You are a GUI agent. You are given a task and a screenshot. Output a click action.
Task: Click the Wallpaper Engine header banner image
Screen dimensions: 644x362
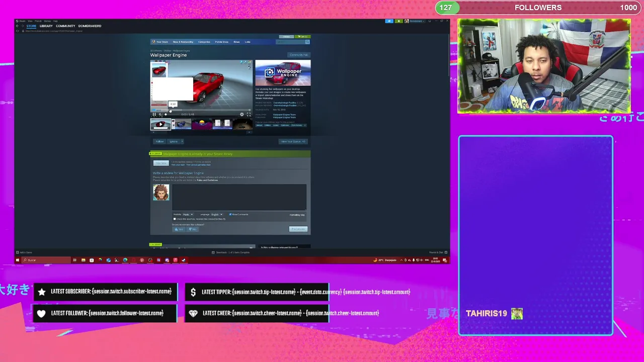pos(283,73)
